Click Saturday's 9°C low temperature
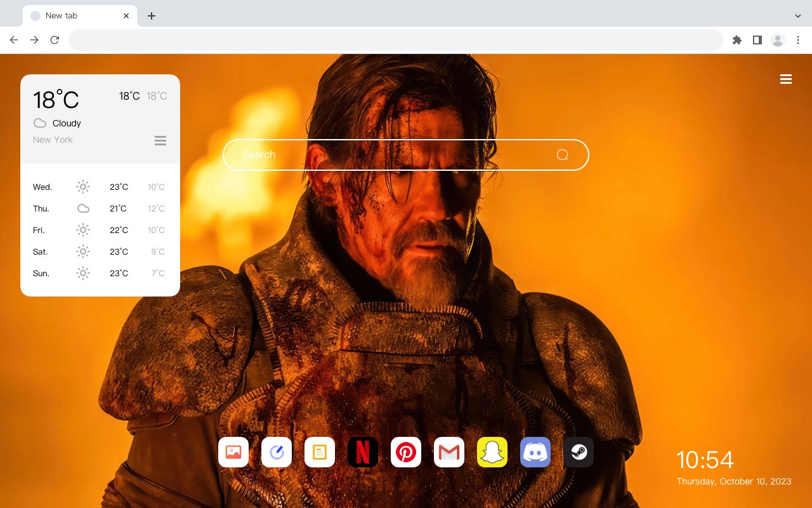This screenshot has height=508, width=812. pos(158,251)
